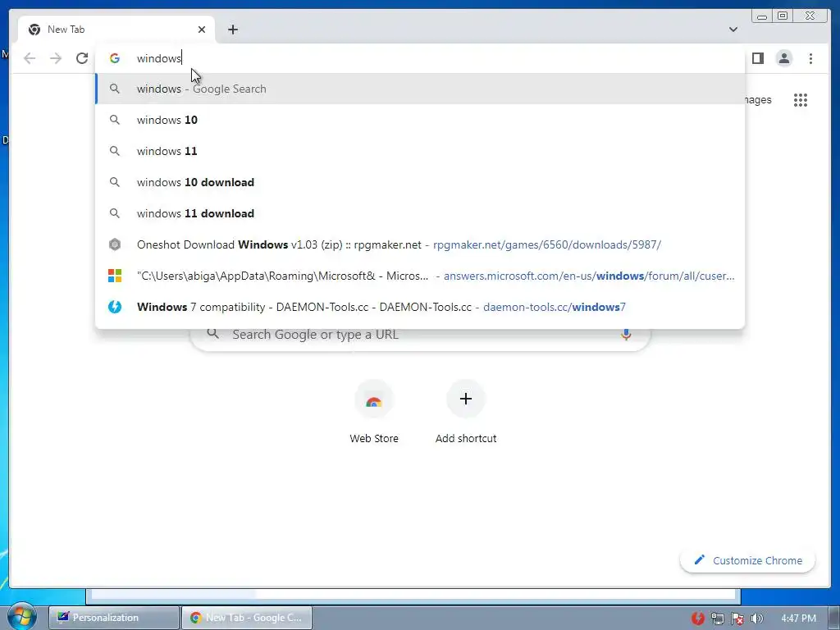The width and height of the screenshot is (840, 630).
Task: Open the profile avatar menu
Action: pos(783,58)
